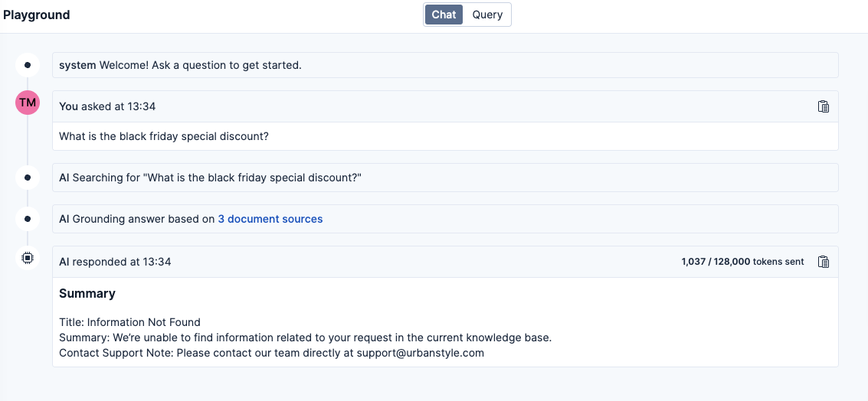The width and height of the screenshot is (868, 401).
Task: Click the system message timeline dot
Action: tap(28, 65)
